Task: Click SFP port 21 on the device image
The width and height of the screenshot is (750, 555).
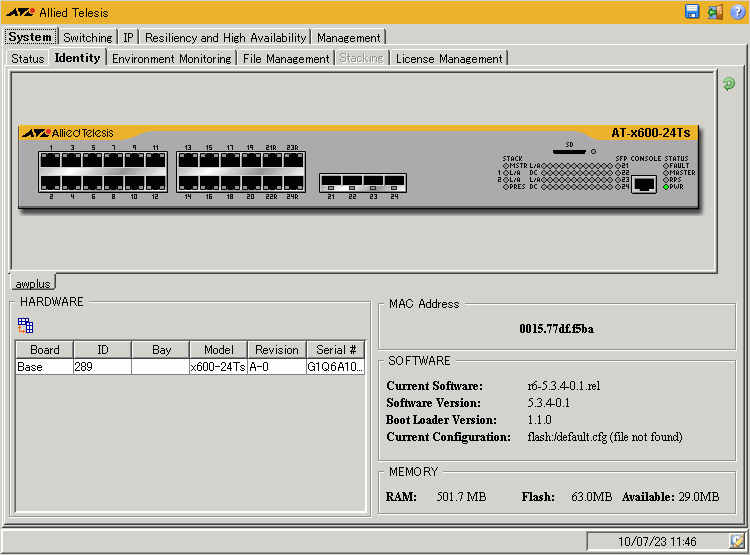Action: 331,182
